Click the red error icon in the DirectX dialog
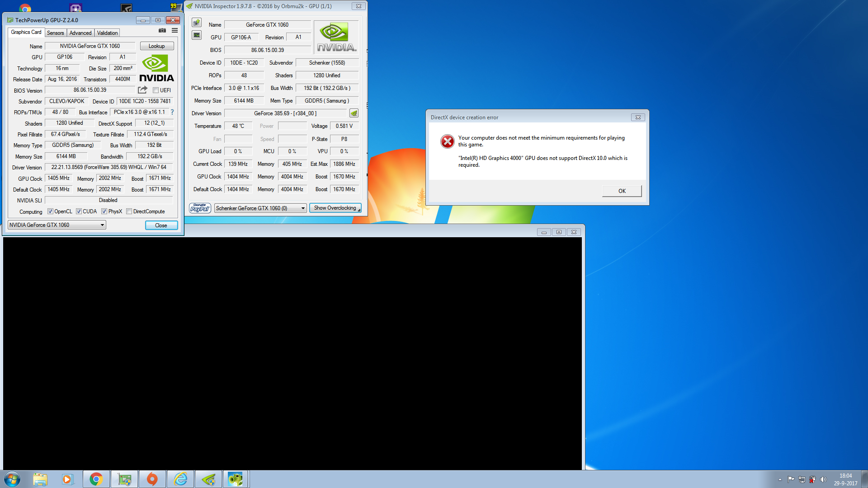868x488 pixels. point(447,141)
